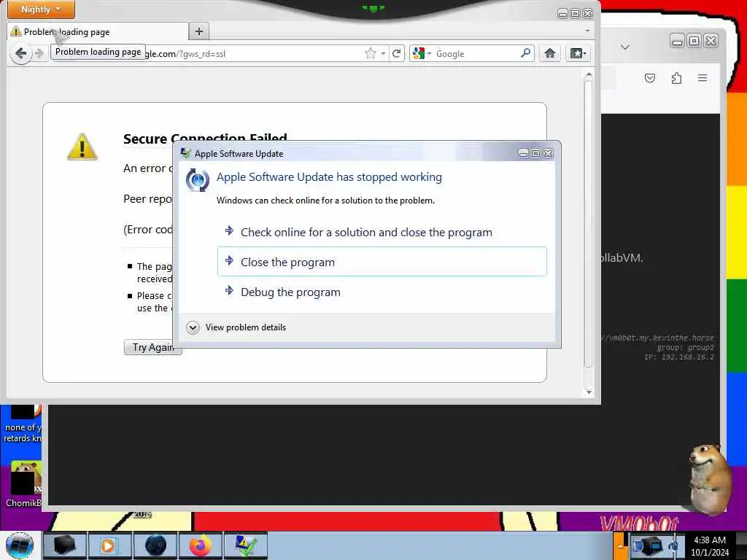Screen dimensions: 747x560
Task: Choose Close the program option
Action: 382,262
